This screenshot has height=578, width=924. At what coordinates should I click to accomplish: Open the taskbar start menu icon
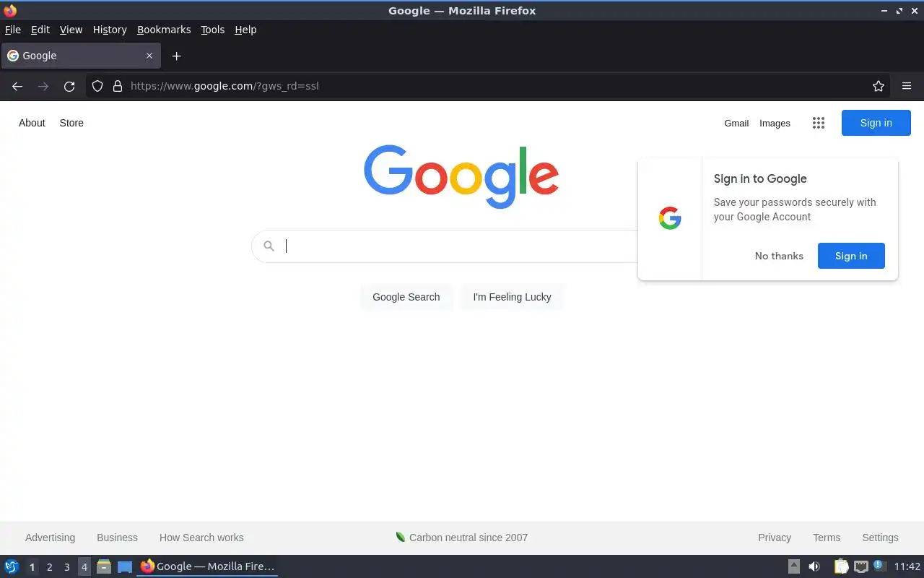click(12, 566)
